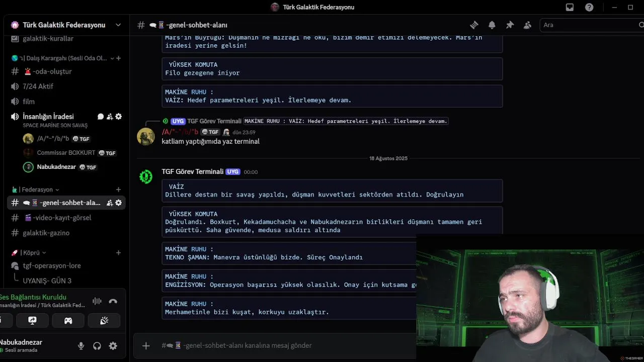Collapse the Köprü category
The height and width of the screenshot is (362, 644).
(x=29, y=252)
